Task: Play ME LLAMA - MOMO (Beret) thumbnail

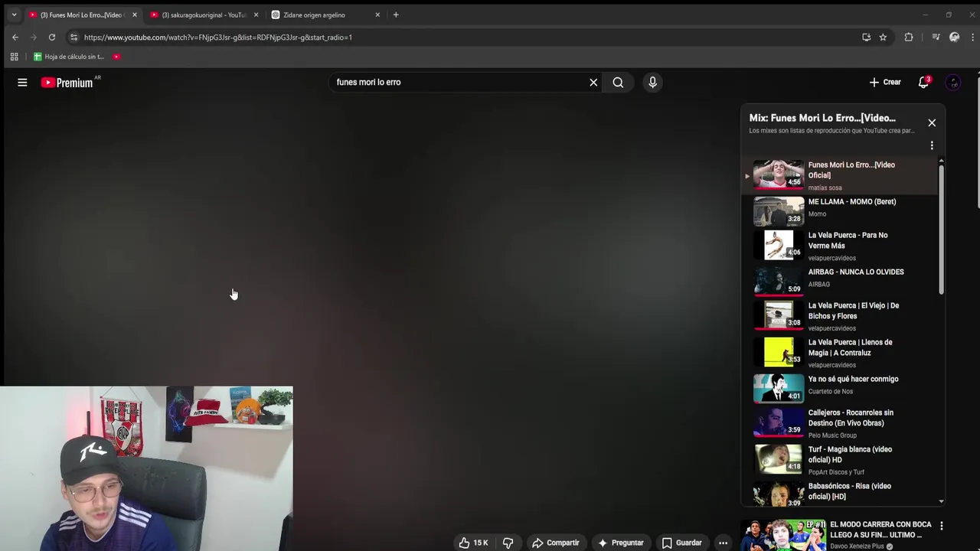Action: click(779, 210)
